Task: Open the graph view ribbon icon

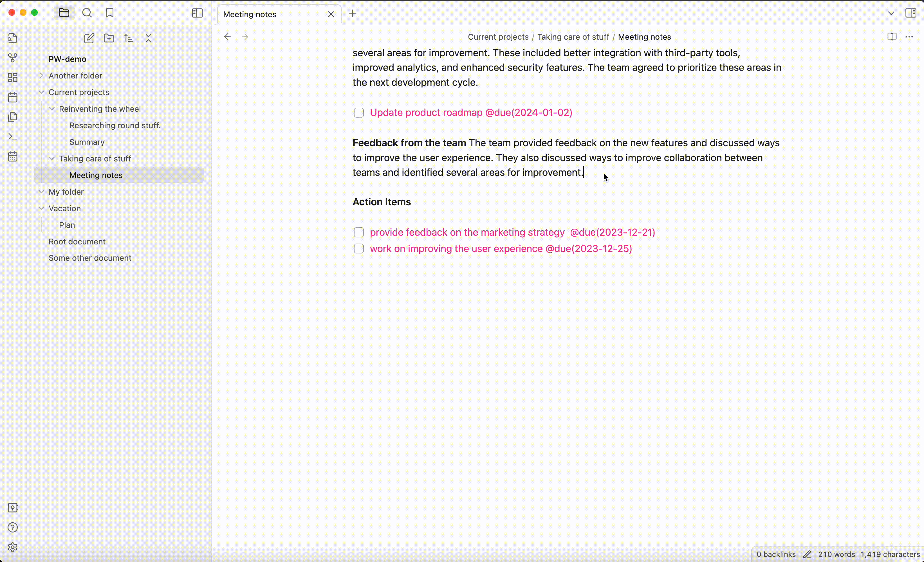Action: pos(13,58)
